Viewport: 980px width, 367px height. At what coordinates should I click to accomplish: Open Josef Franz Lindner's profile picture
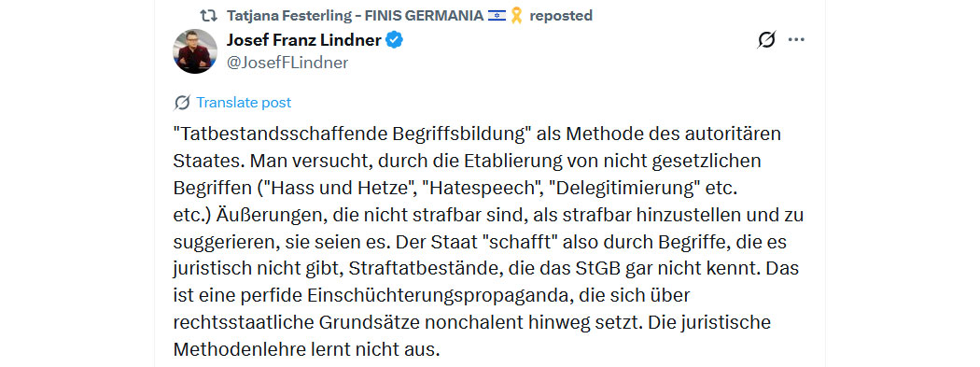point(195,51)
